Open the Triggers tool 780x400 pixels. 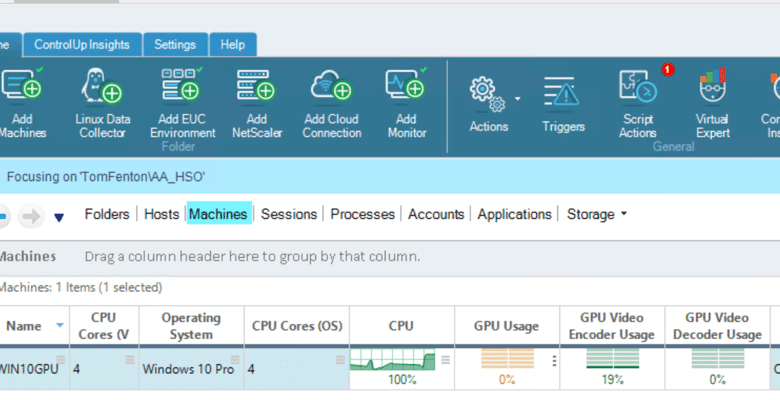point(563,104)
